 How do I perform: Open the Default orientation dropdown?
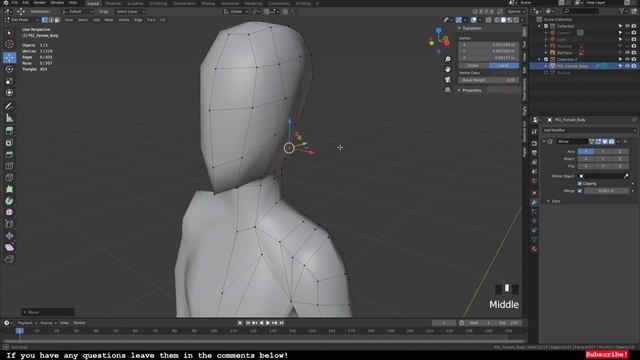point(77,11)
